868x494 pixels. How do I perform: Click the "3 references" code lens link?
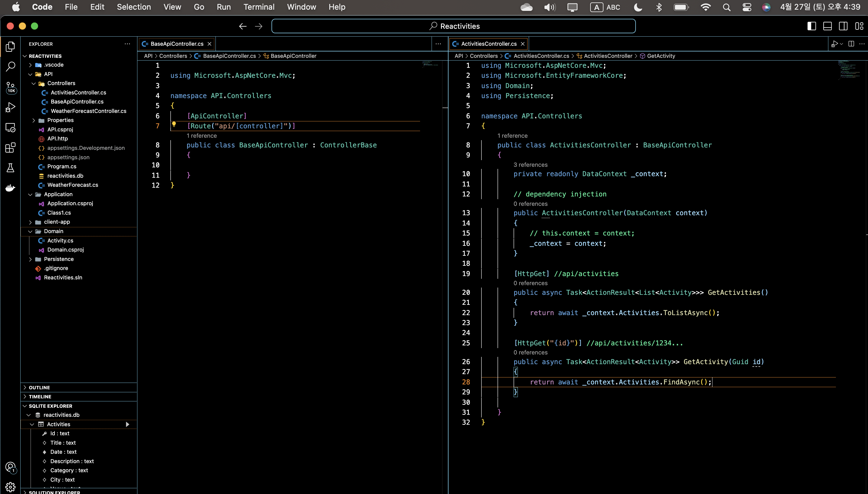point(530,165)
